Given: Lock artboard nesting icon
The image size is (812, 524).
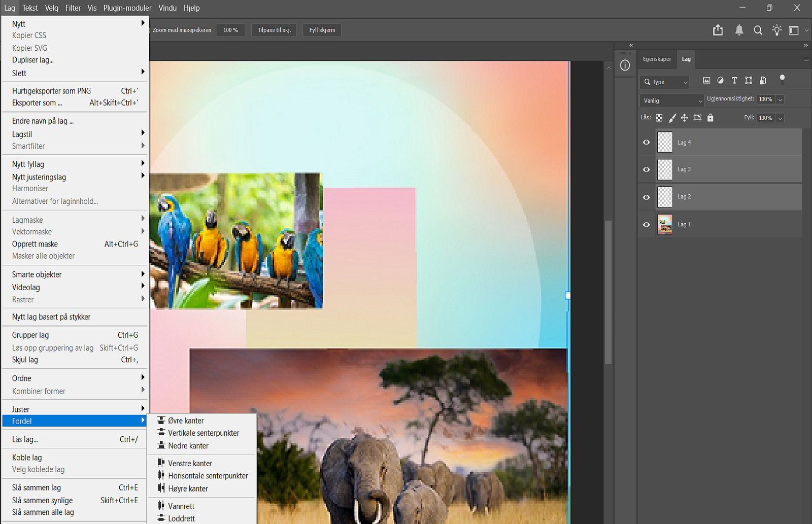Looking at the screenshot, I should 698,118.
